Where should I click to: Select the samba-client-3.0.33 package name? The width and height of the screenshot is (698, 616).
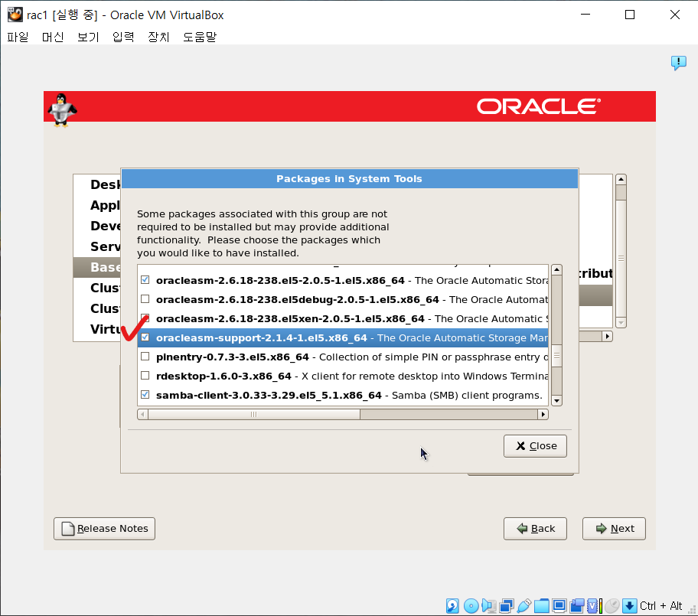click(269, 396)
